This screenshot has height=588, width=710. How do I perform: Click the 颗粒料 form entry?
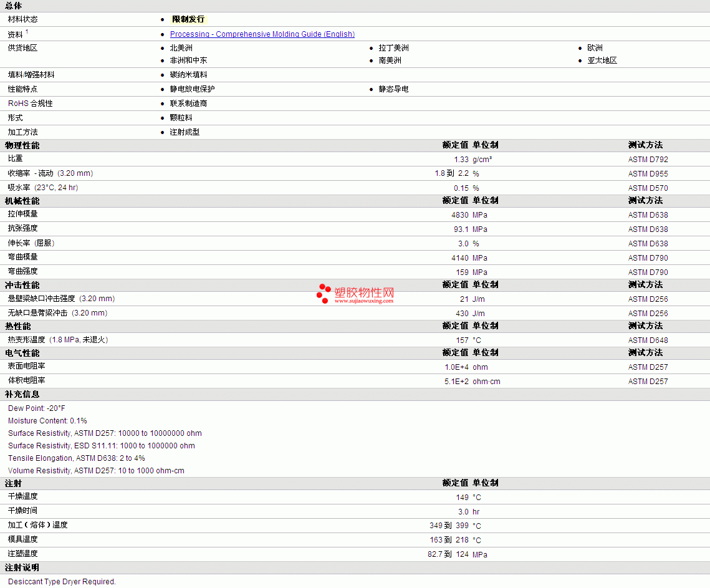pos(181,118)
